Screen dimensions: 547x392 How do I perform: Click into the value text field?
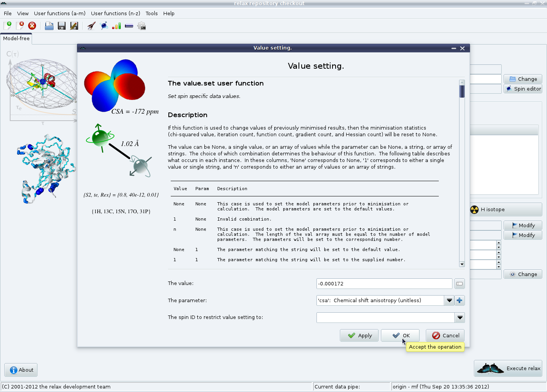tap(384, 283)
